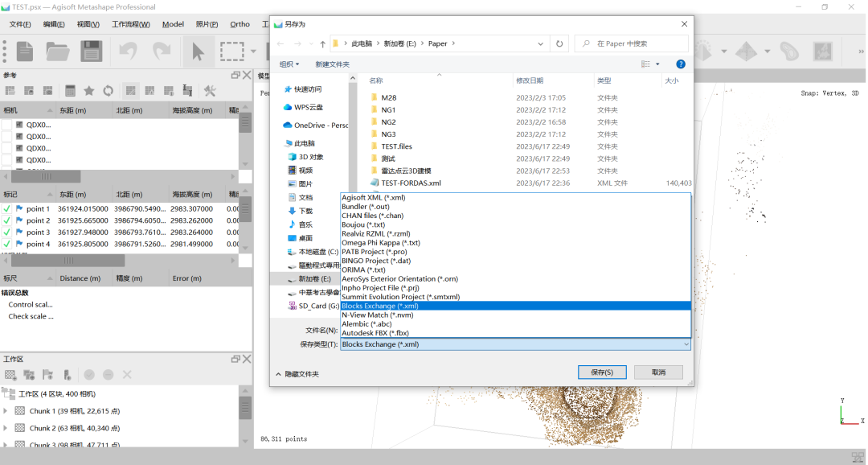Click the star icon in the reference panel toolbar

tap(88, 91)
